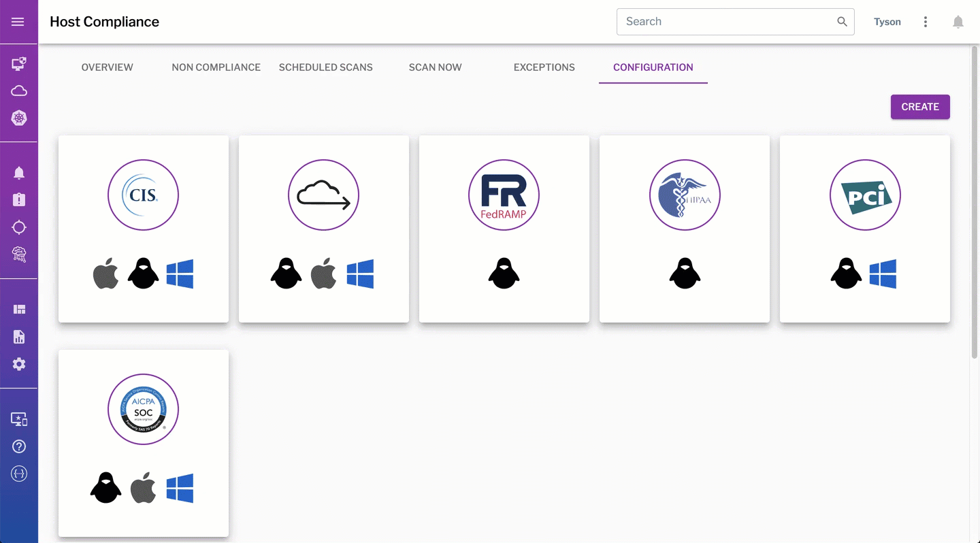
Task: Switch to the Exceptions tab
Action: [x=544, y=67]
